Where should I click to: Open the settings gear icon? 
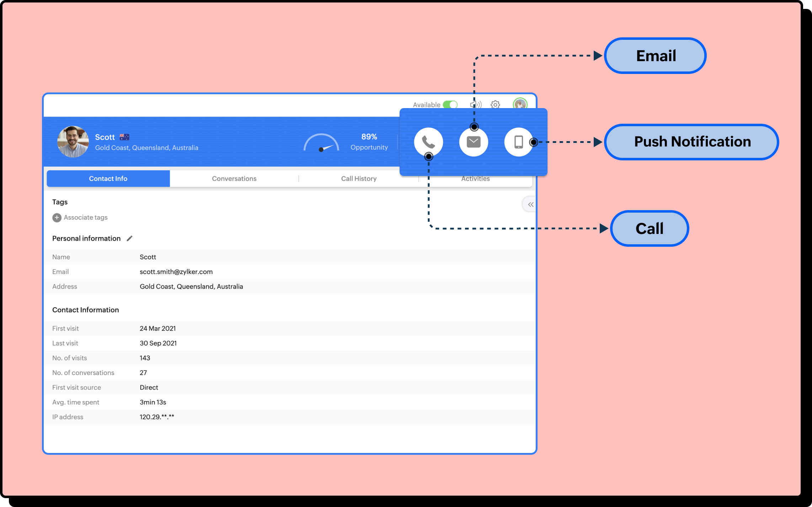[495, 105]
